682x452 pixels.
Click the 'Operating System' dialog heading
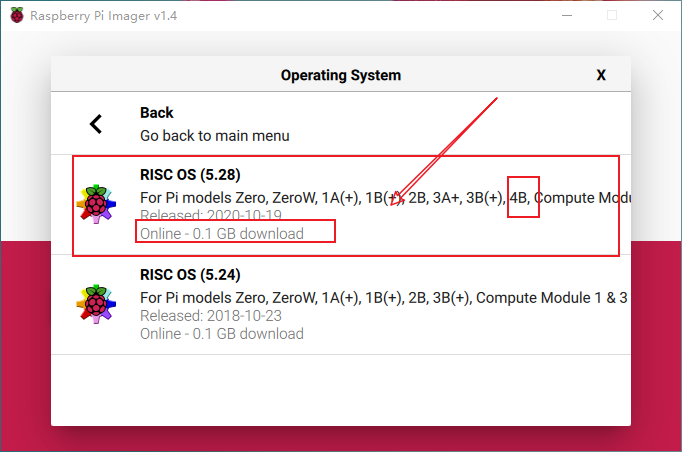(x=341, y=75)
